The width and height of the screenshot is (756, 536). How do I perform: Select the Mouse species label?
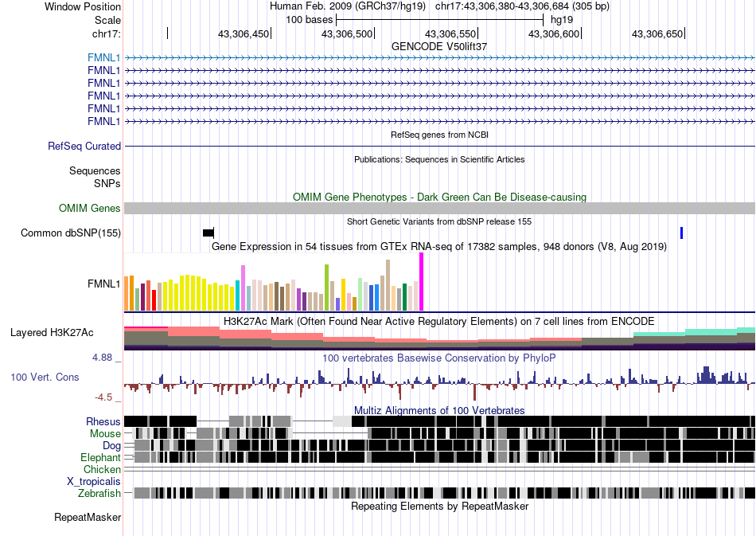pyautogui.click(x=105, y=434)
